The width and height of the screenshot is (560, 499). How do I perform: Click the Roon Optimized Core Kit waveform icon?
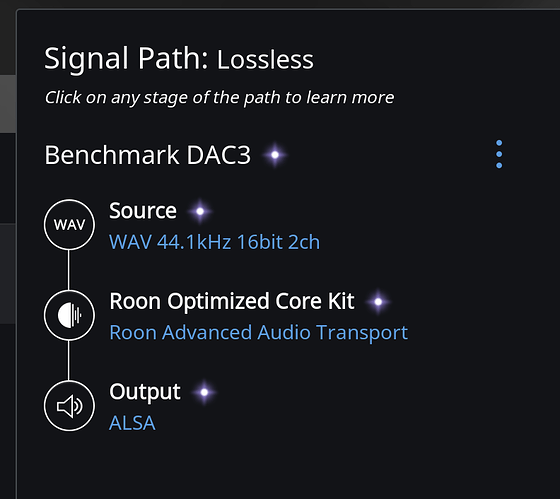click(x=69, y=315)
